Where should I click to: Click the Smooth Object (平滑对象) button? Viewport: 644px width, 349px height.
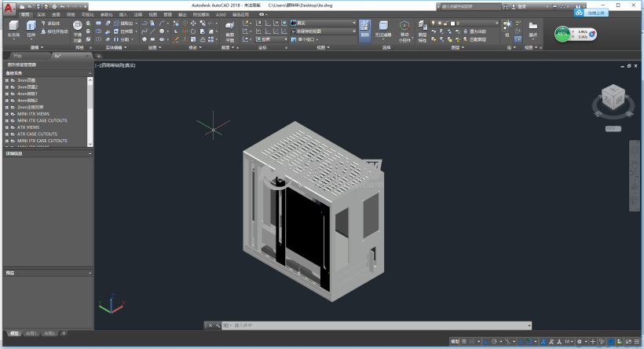[x=78, y=31]
